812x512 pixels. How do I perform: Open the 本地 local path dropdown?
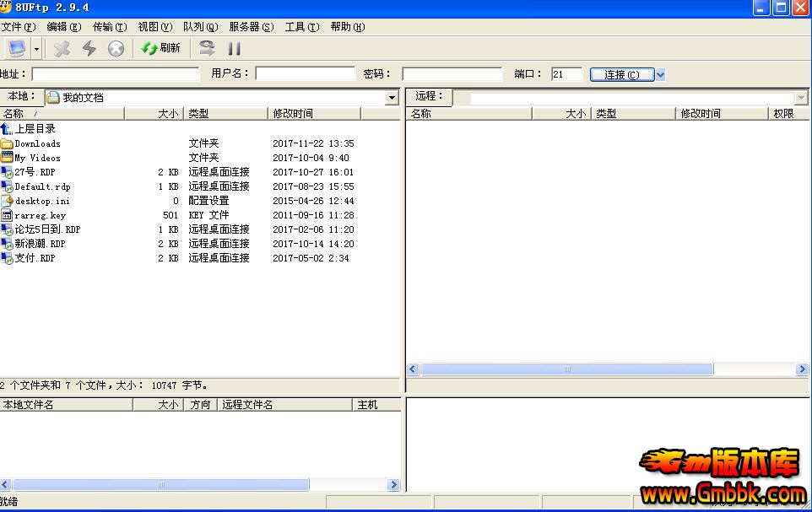(390, 97)
